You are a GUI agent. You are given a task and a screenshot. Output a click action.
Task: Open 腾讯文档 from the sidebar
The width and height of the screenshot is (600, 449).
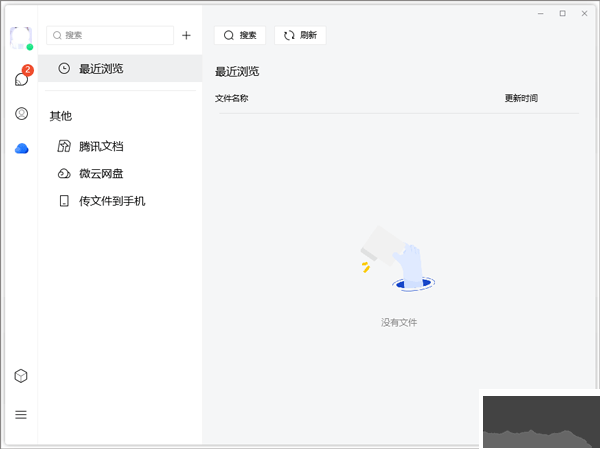click(100, 146)
